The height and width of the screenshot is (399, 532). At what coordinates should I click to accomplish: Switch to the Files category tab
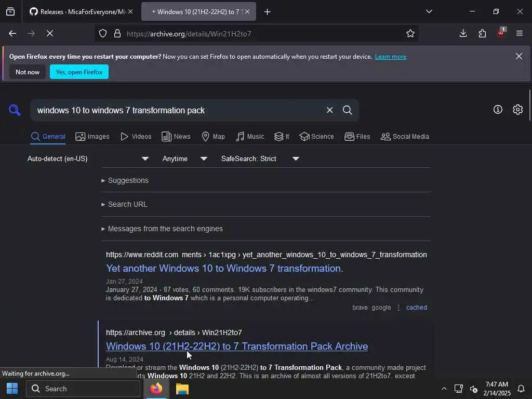click(x=357, y=137)
